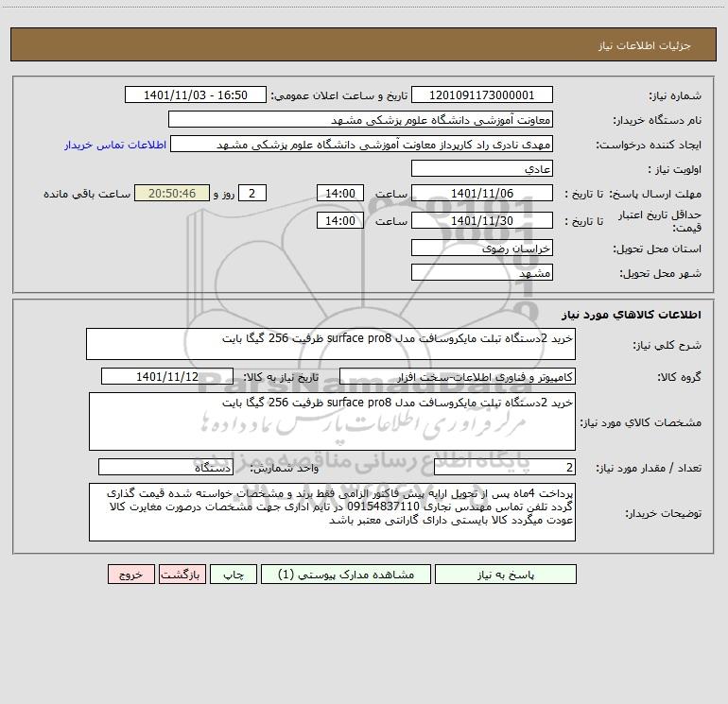Click buyer organization name field
The image size is (728, 704).
click(x=360, y=119)
